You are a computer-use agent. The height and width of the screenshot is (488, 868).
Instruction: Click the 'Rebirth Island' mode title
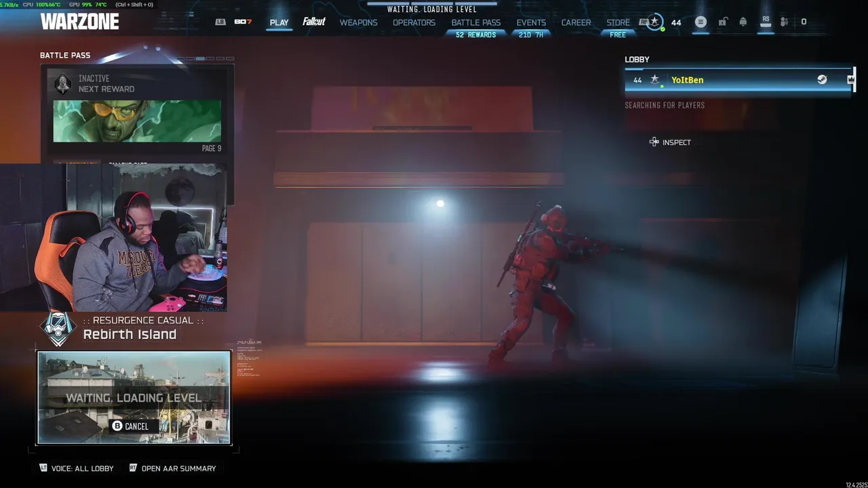130,334
